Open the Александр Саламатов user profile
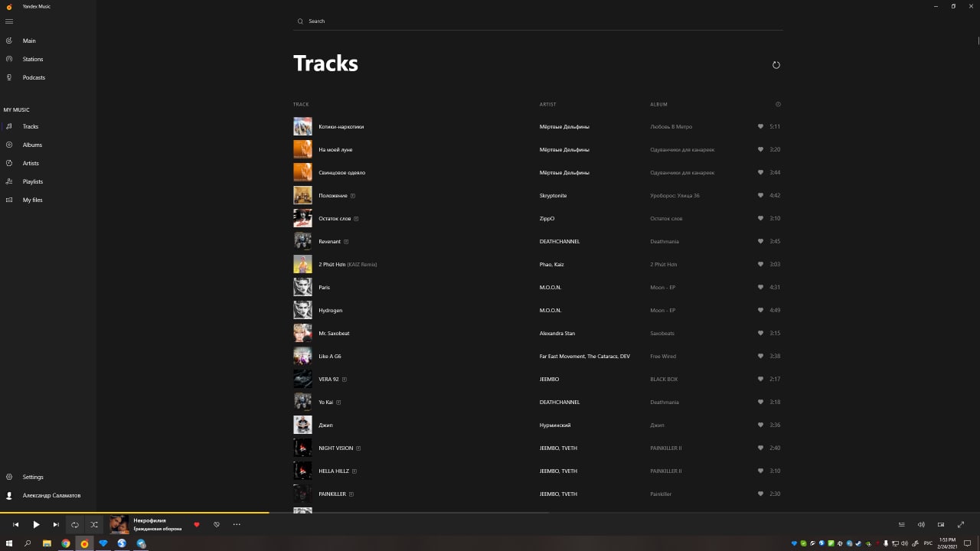This screenshot has width=980, height=551. pyautogui.click(x=51, y=495)
